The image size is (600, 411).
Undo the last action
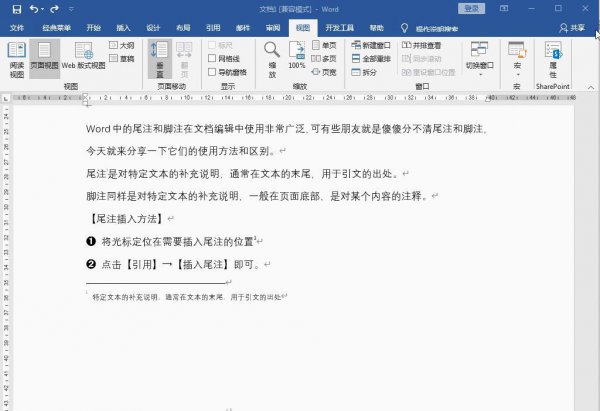(x=34, y=9)
